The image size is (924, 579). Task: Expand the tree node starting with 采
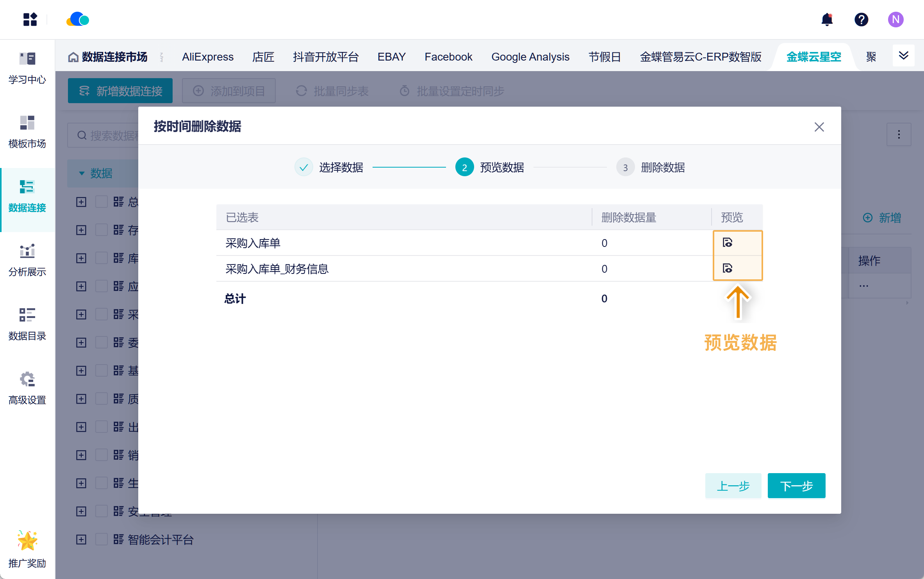pos(81,315)
